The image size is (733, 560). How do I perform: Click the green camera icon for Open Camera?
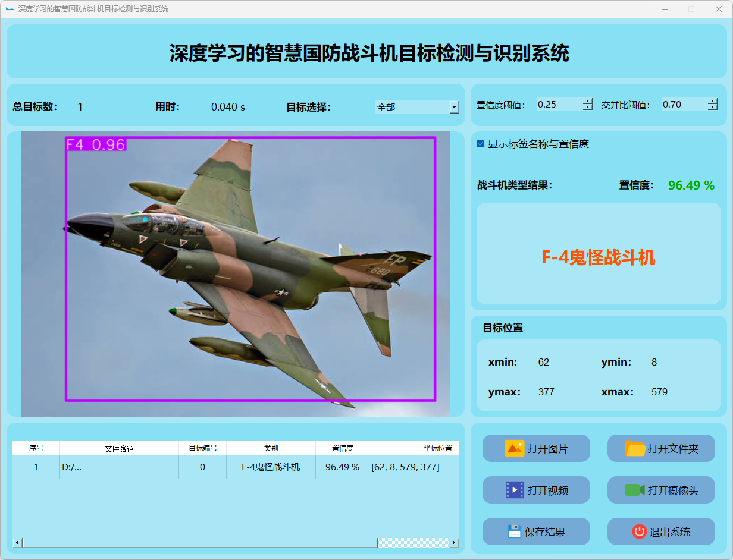coord(634,490)
